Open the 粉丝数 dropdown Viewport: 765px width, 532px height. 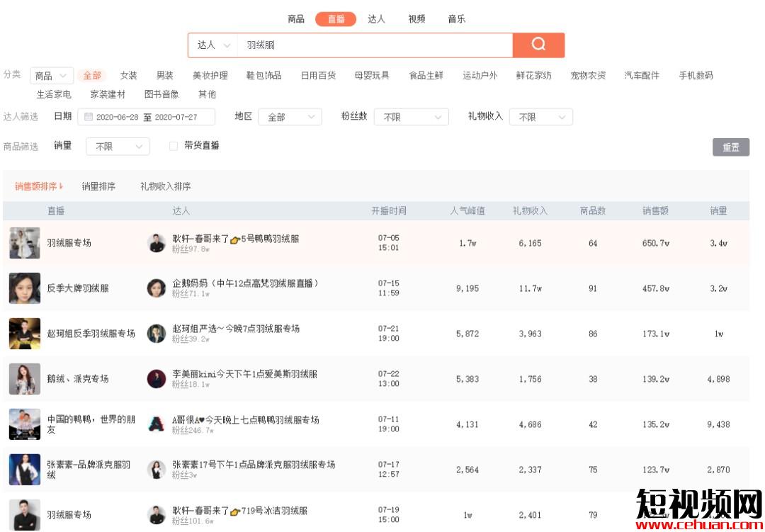tap(411, 117)
